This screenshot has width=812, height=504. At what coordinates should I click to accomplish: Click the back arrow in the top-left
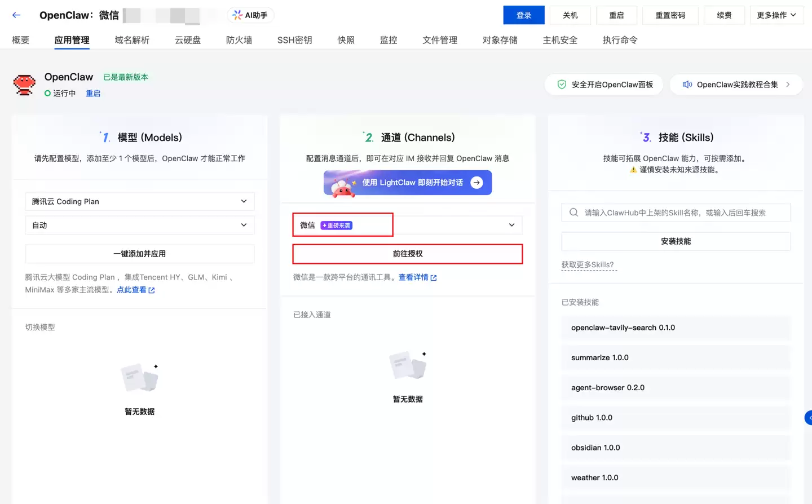(x=15, y=15)
